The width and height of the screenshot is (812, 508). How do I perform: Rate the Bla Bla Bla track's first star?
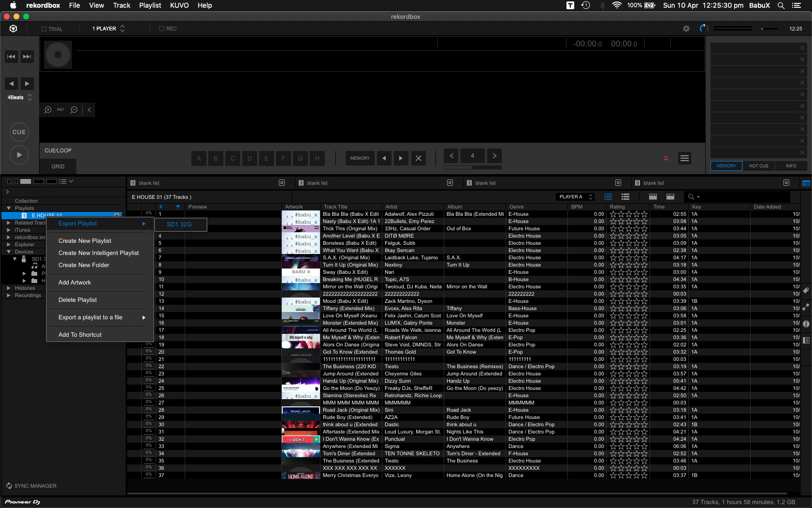coord(613,214)
